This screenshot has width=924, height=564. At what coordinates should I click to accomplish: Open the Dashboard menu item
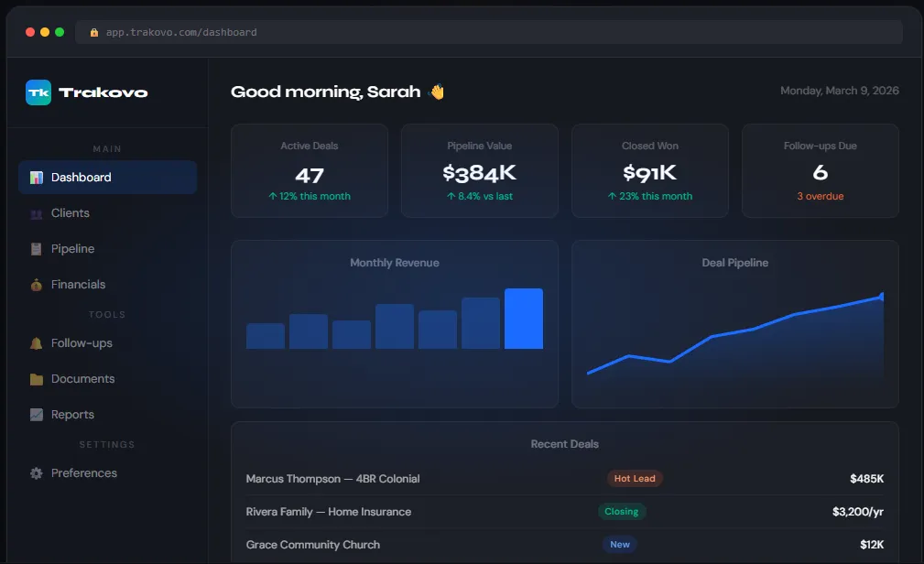tap(107, 178)
